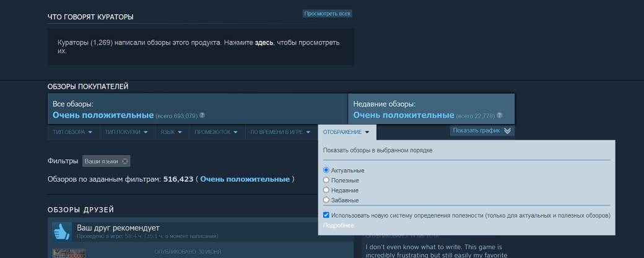Expand the 'Промежуток' date range dropdown
This screenshot has height=258, width=644.
217,132
